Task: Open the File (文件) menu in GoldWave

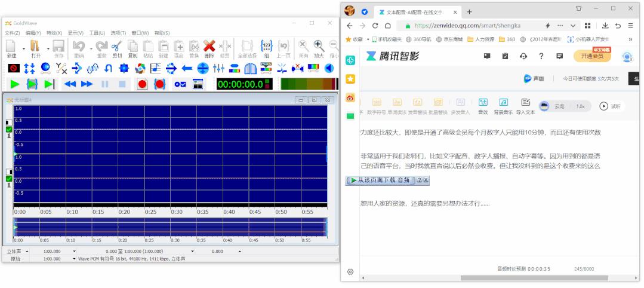Action: [13, 33]
